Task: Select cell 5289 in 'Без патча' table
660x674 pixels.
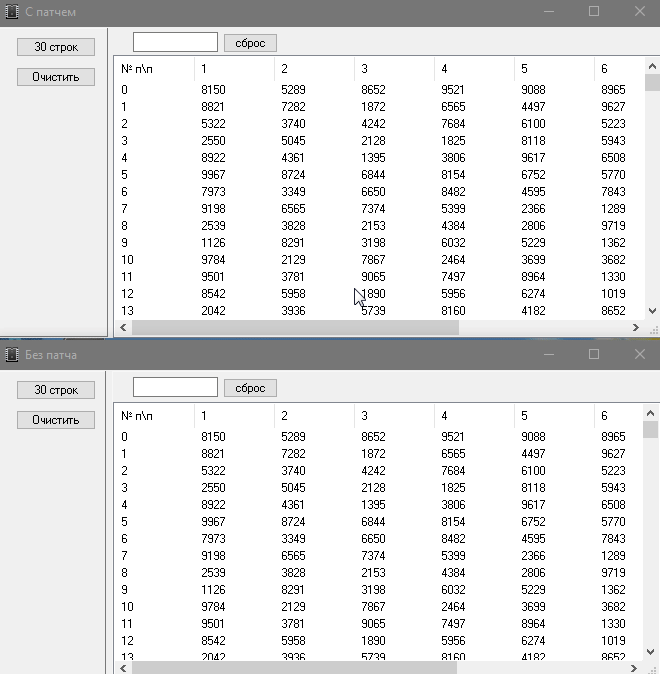Action: coord(293,437)
